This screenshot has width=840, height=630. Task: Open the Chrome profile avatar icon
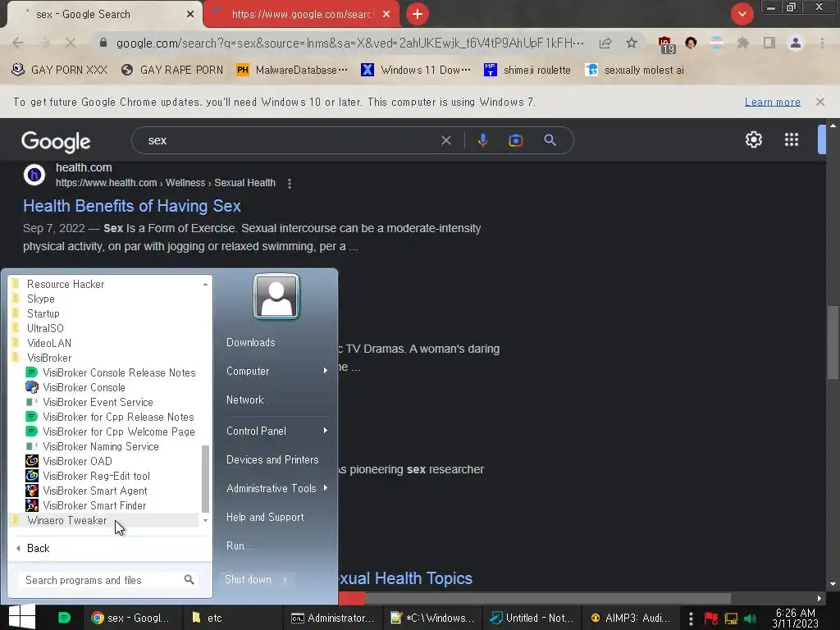click(x=796, y=43)
